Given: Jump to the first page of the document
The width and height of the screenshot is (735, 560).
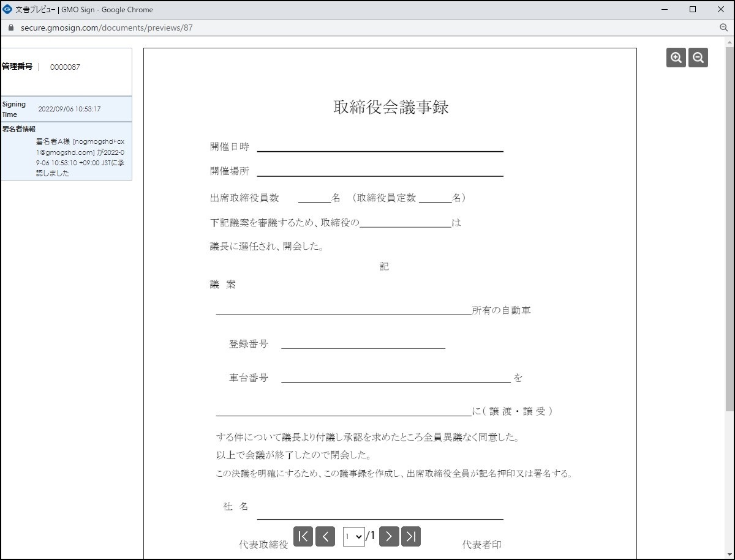Looking at the screenshot, I should pos(303,536).
